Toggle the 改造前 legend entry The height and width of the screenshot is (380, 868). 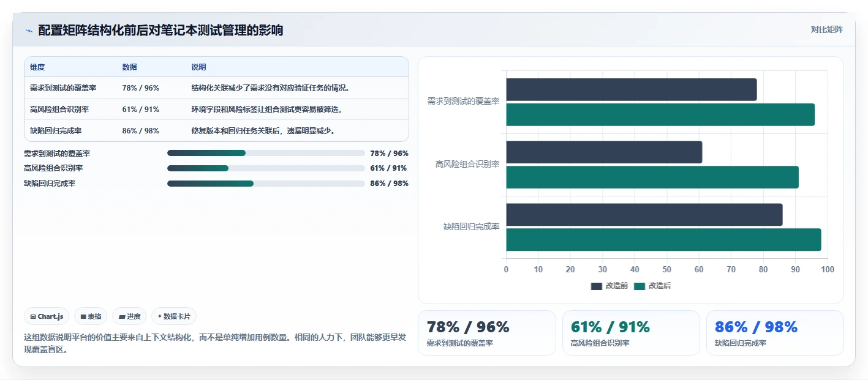(609, 286)
